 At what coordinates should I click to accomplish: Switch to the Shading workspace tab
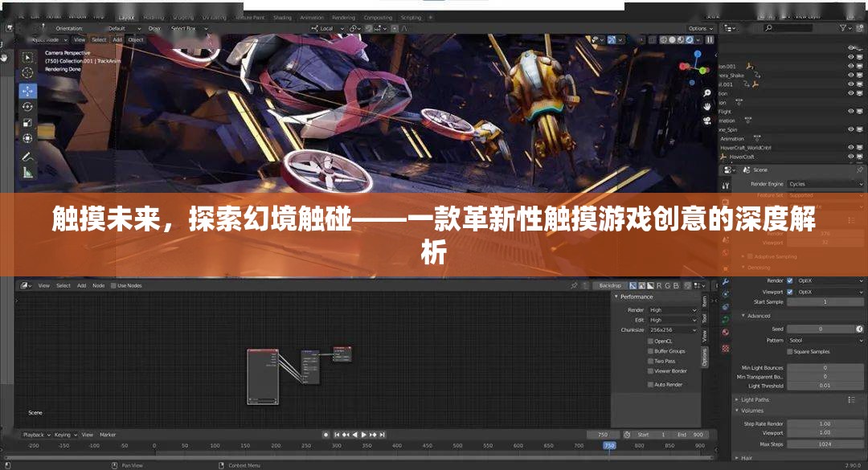coord(282,18)
